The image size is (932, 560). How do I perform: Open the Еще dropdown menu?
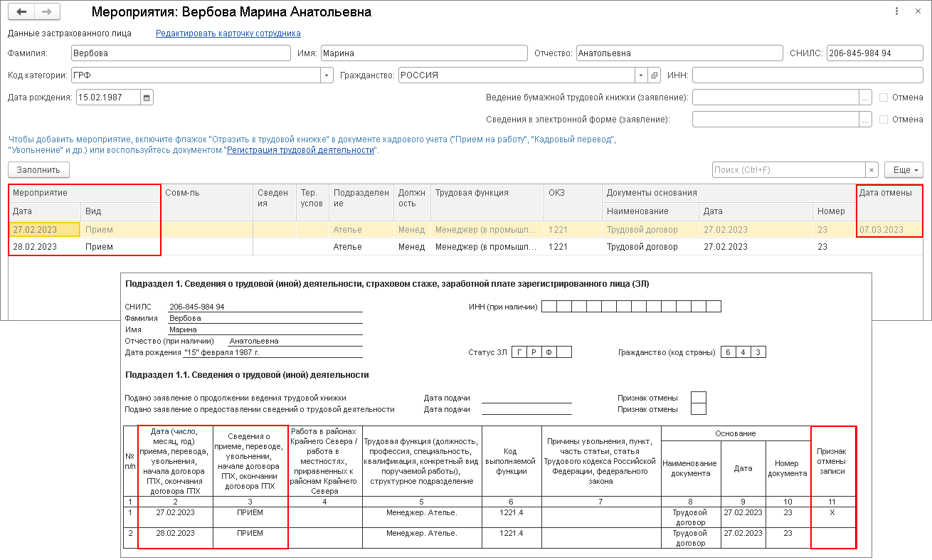click(x=904, y=170)
